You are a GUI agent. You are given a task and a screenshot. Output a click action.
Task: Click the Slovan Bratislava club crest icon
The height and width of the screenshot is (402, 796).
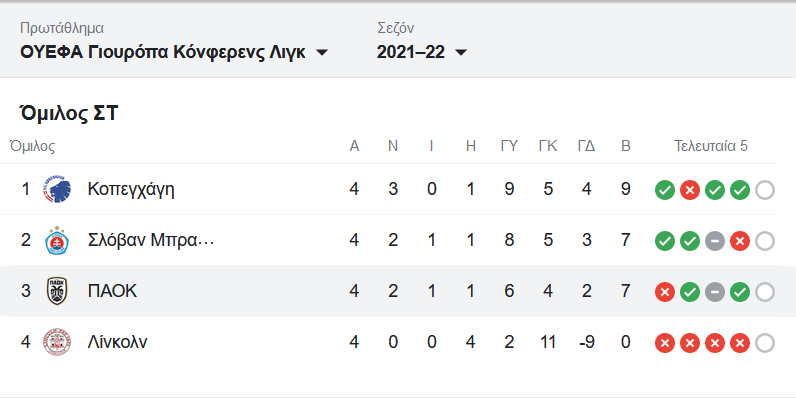coord(55,241)
